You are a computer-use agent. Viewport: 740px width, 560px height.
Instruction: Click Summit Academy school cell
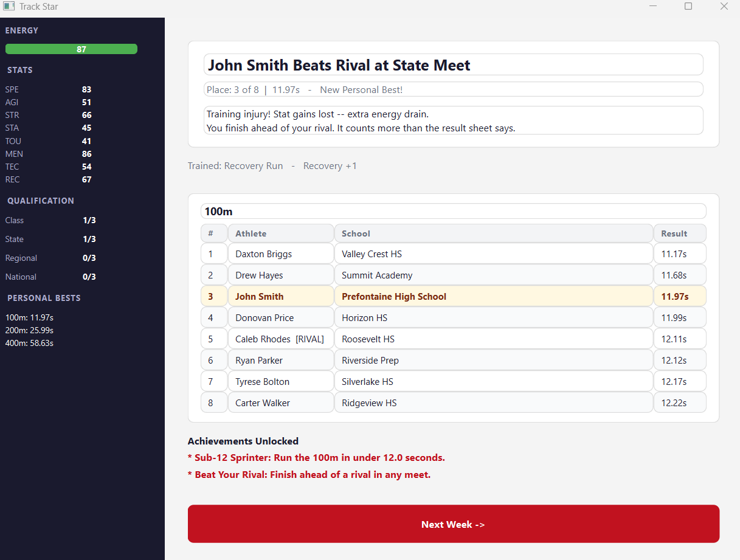point(494,275)
